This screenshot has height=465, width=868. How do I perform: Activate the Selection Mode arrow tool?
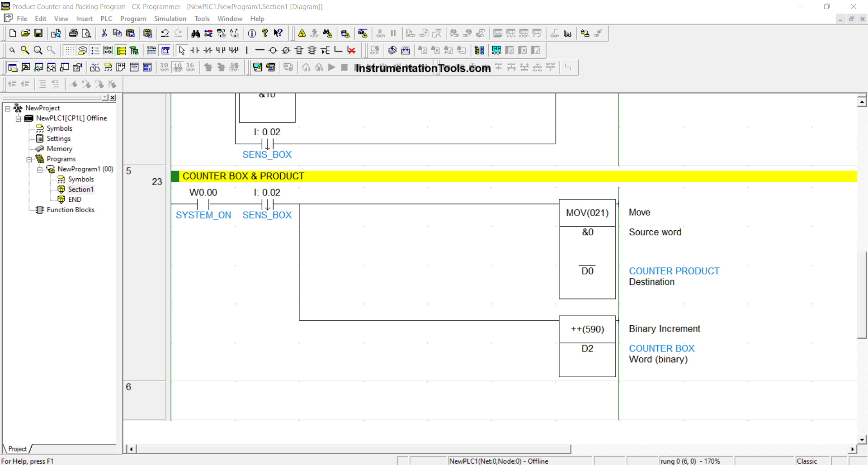tap(182, 51)
